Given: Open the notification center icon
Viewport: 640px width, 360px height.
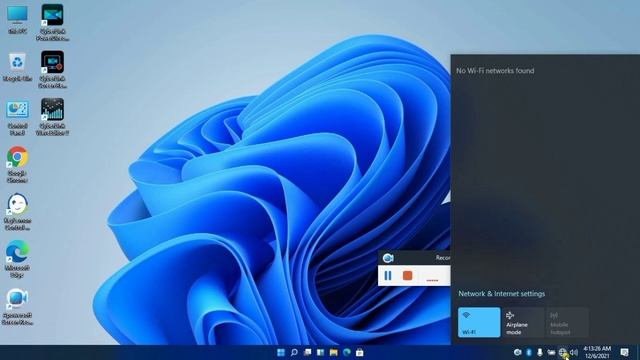Looking at the screenshot, I should tap(624, 352).
